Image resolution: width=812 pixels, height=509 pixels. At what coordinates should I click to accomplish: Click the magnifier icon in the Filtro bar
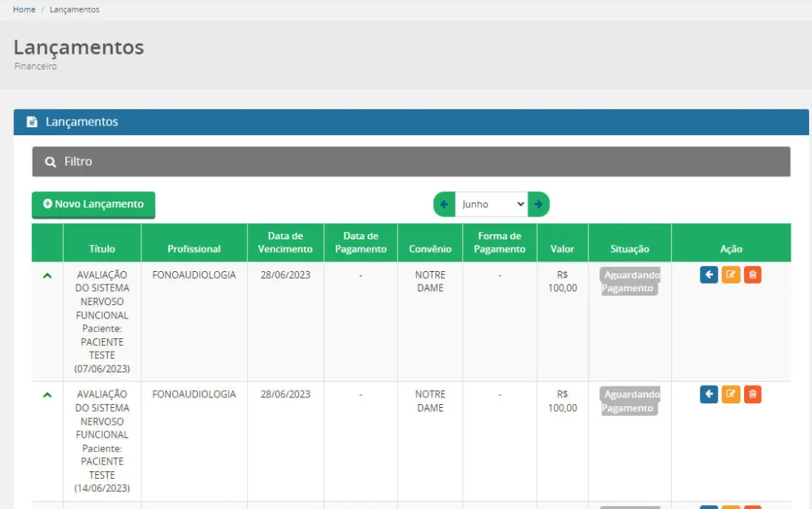coord(50,163)
